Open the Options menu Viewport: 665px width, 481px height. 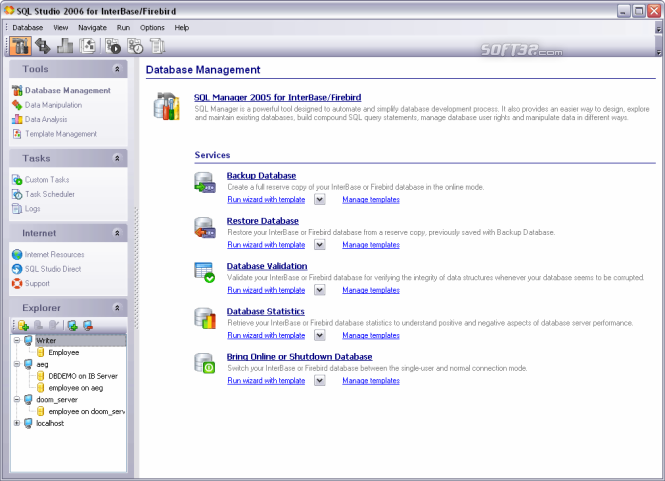point(152,28)
